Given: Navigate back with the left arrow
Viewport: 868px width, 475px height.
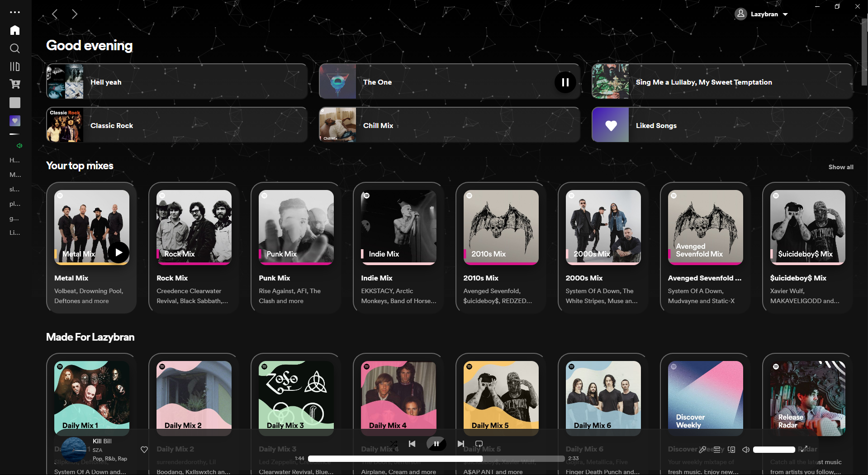Looking at the screenshot, I should tap(55, 14).
